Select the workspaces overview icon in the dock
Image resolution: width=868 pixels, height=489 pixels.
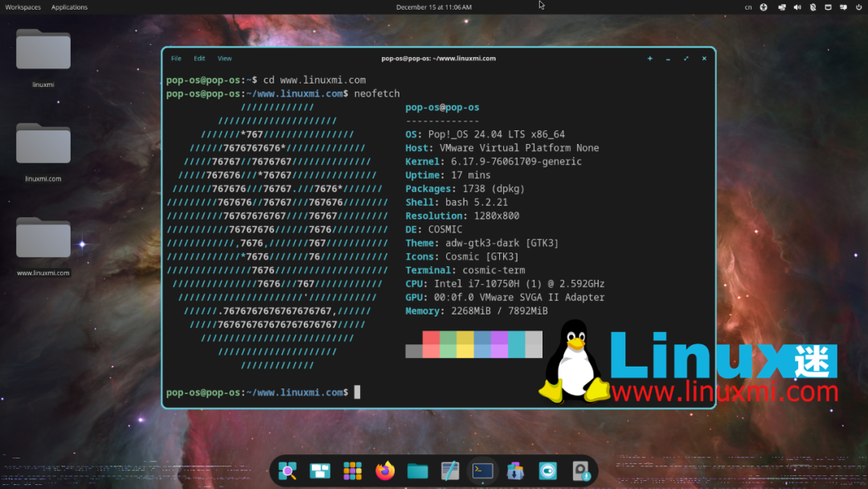pos(320,471)
